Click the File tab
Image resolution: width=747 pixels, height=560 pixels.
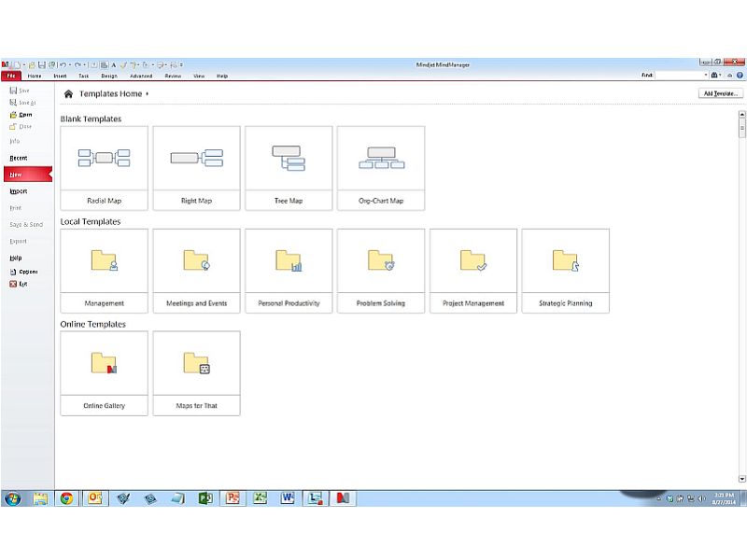[x=11, y=76]
